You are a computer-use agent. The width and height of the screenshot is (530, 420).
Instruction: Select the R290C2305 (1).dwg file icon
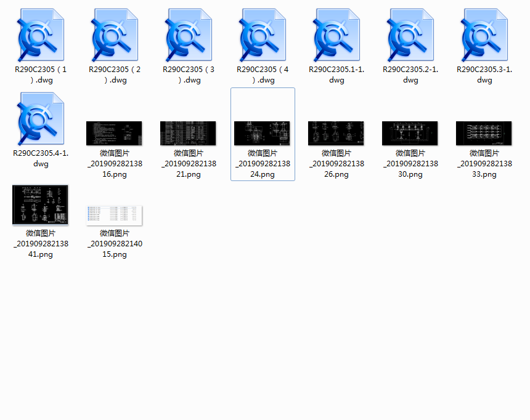click(x=41, y=35)
